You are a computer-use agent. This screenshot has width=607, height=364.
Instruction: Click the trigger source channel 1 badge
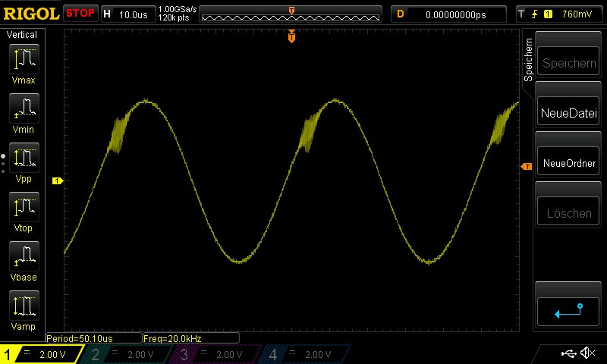pyautogui.click(x=548, y=14)
